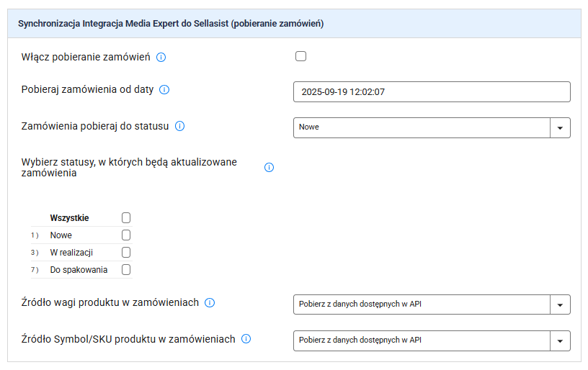
Task: Click the Synchronizacja Integracja Media Expert header
Action: 171,24
